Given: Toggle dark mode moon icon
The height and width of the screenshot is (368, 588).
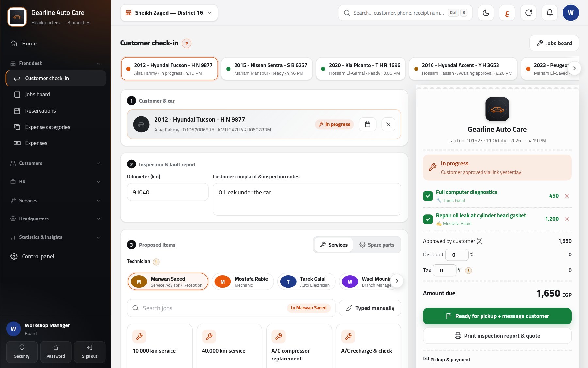Looking at the screenshot, I should point(486,13).
